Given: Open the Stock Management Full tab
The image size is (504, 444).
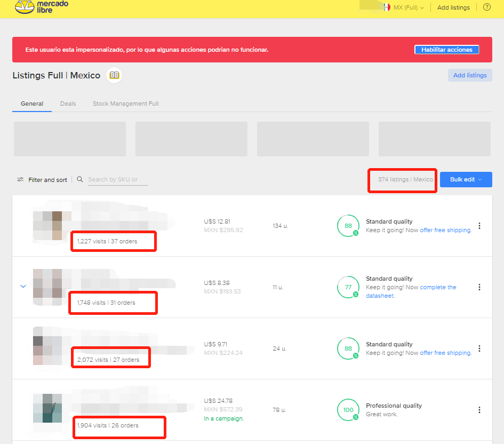Looking at the screenshot, I should click(125, 104).
